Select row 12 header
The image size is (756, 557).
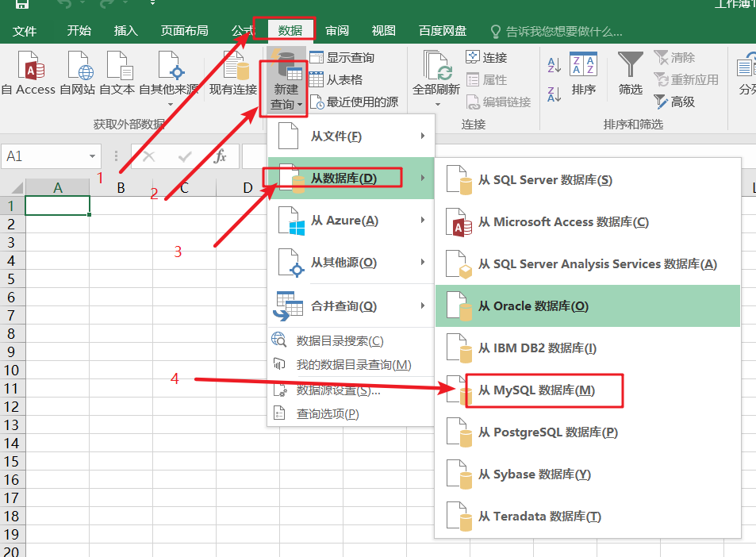click(12, 406)
